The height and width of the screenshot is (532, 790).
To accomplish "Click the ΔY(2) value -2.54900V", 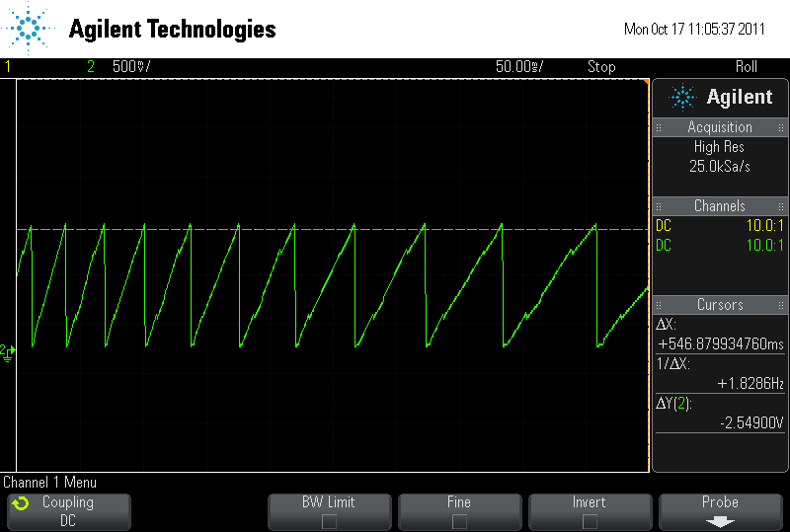I will [751, 422].
